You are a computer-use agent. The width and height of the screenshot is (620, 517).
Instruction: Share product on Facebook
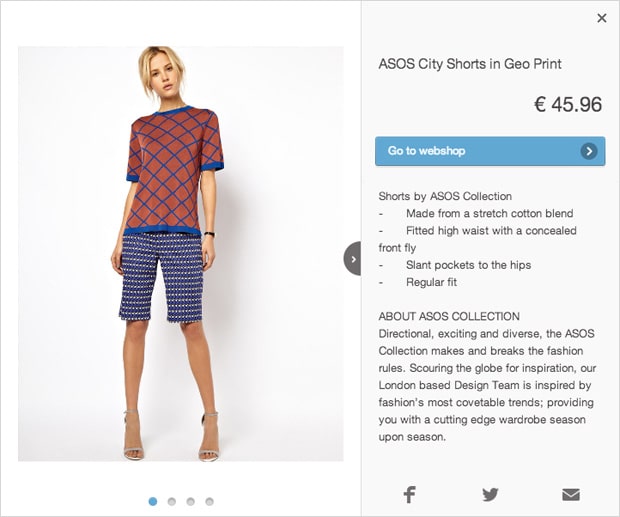[x=410, y=494]
